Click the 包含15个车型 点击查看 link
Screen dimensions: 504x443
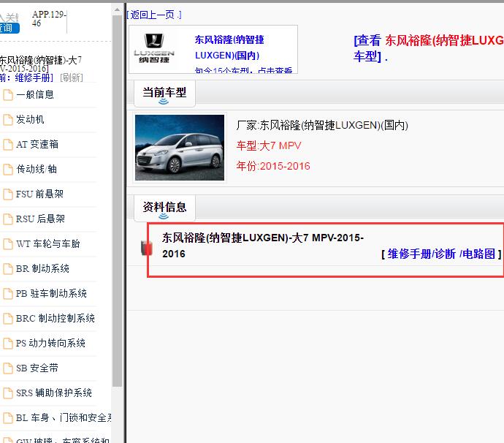[x=243, y=70]
